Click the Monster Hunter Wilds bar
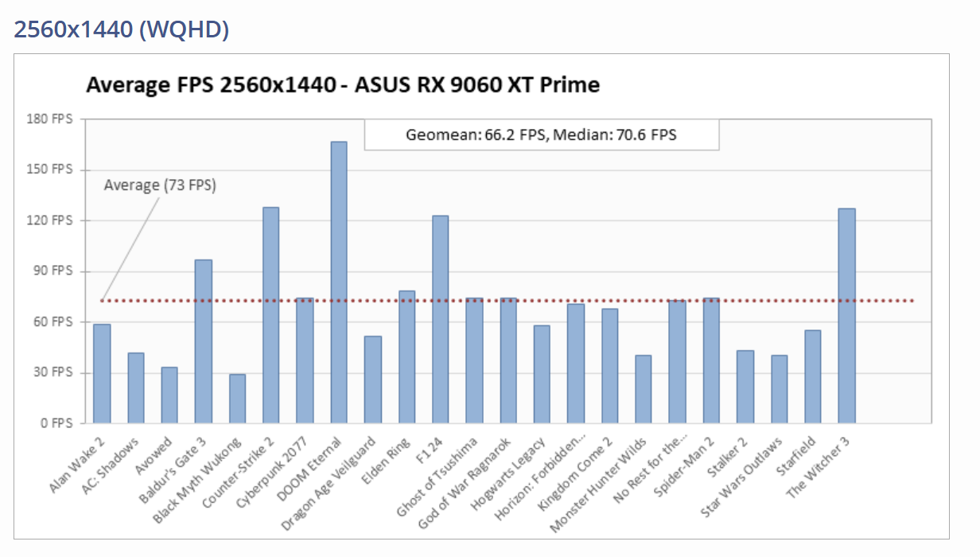The image size is (980, 557). tap(644, 389)
